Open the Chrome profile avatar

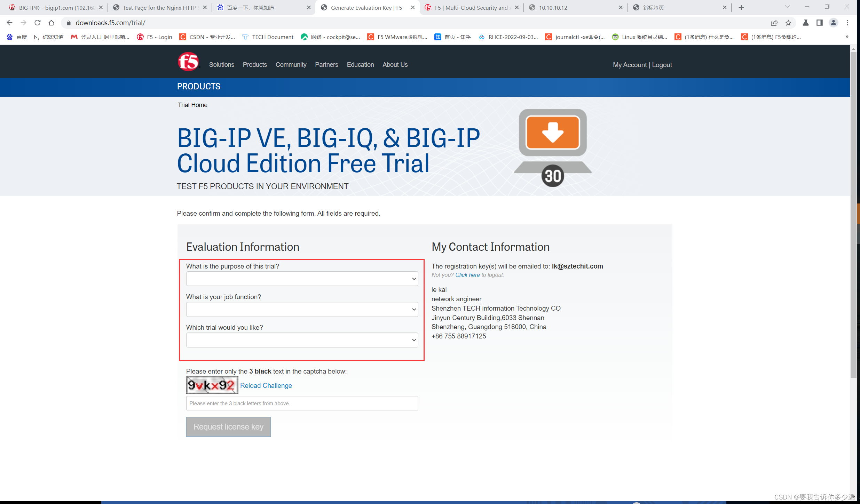coord(834,23)
